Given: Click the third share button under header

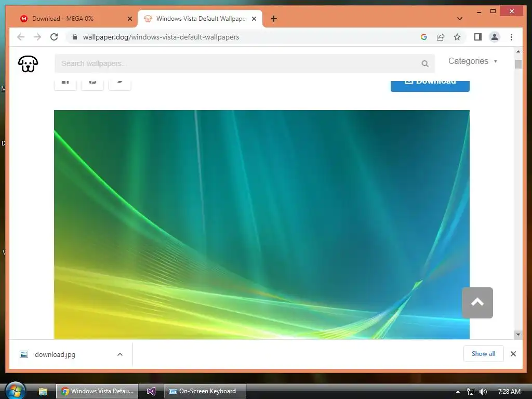Looking at the screenshot, I should [120, 85].
